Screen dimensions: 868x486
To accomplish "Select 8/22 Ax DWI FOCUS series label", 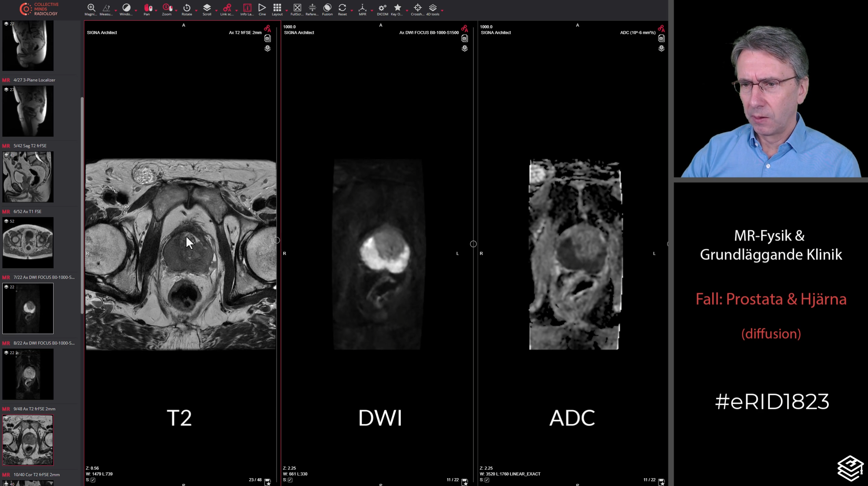I will pos(44,343).
